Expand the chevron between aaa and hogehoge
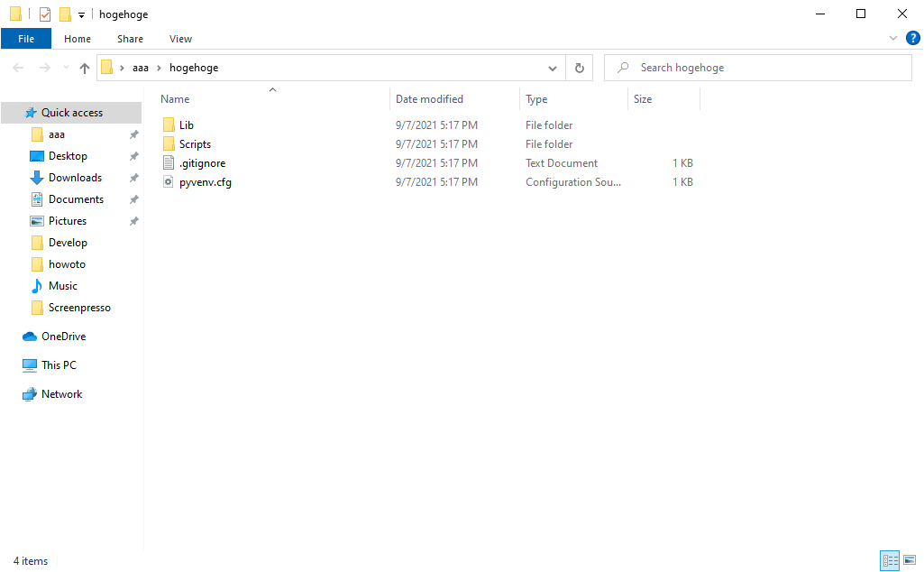924x572 pixels. coord(159,68)
